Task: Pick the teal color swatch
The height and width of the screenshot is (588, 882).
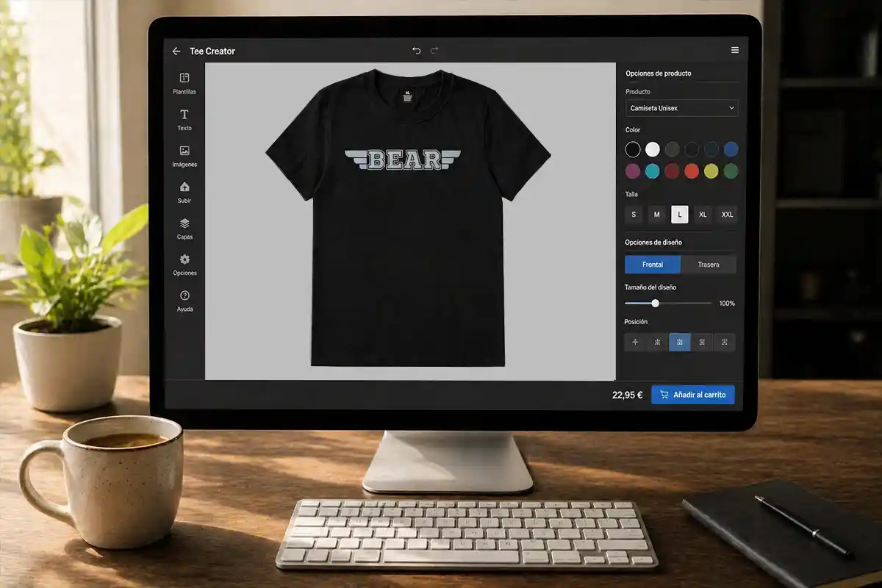Action: [x=653, y=171]
